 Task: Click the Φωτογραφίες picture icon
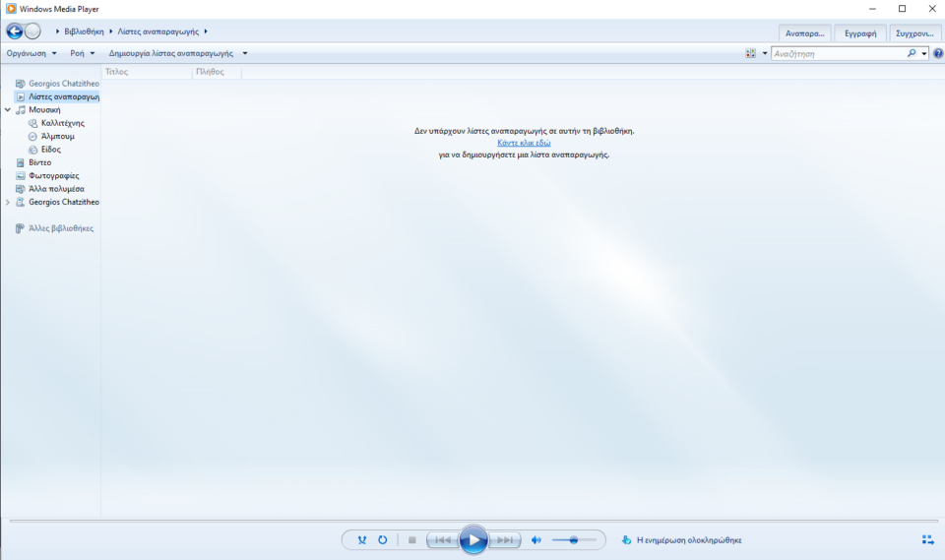tap(21, 176)
